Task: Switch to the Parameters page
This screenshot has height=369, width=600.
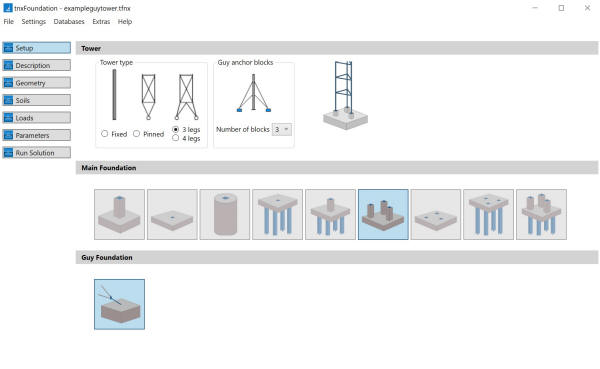Action: [x=37, y=135]
